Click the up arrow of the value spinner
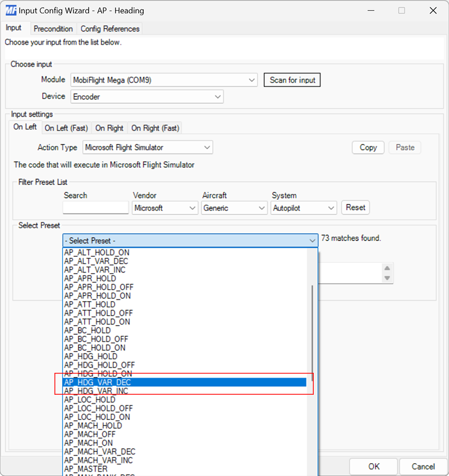 [387, 269]
